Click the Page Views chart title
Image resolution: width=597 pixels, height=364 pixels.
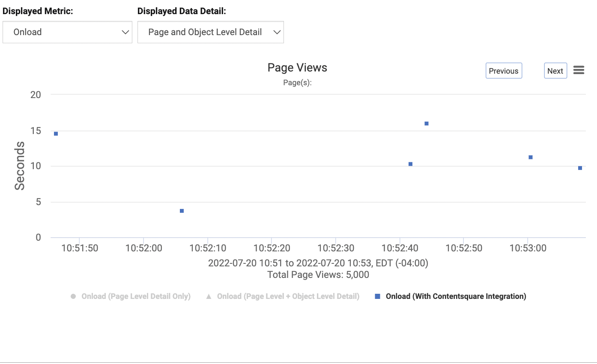pyautogui.click(x=297, y=68)
